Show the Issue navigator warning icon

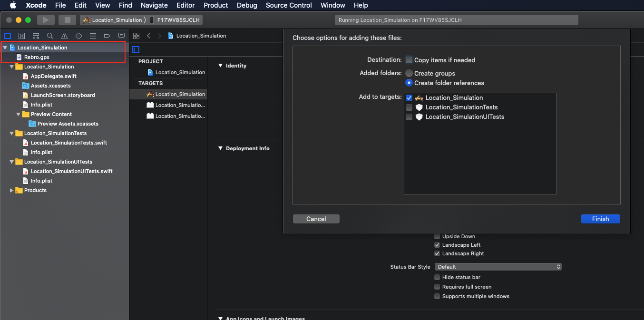point(64,36)
